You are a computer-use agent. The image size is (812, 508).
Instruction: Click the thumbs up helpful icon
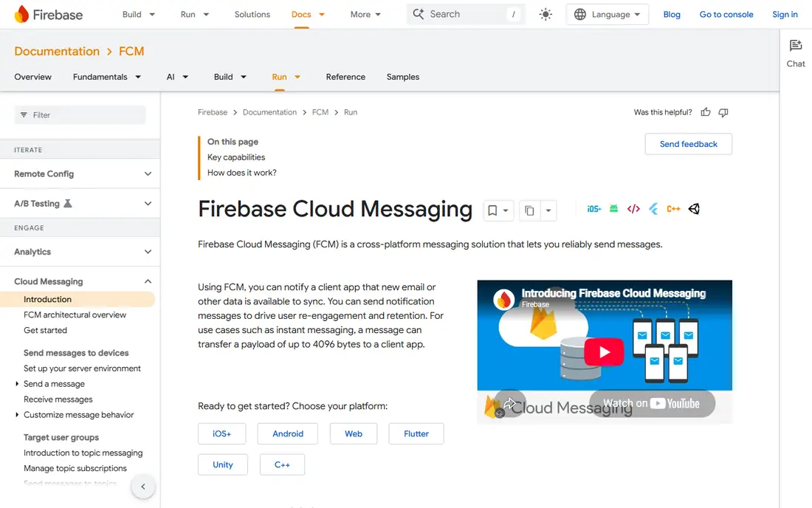pos(705,112)
